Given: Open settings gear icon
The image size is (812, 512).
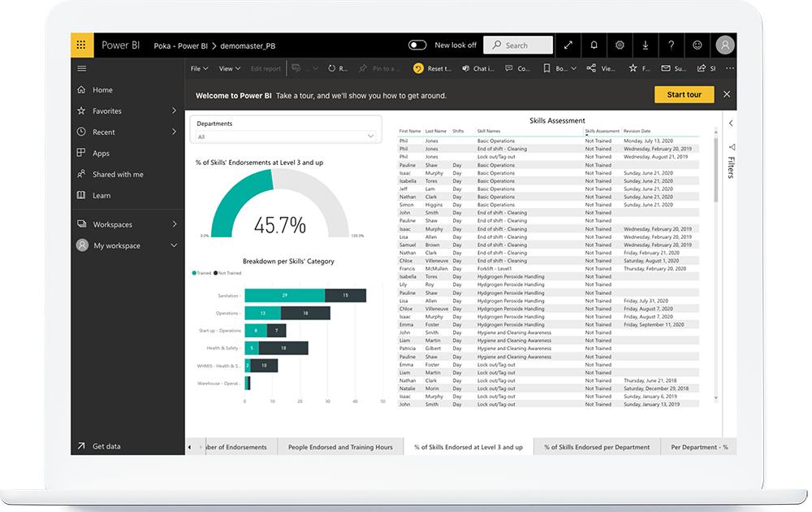Looking at the screenshot, I should [620, 45].
